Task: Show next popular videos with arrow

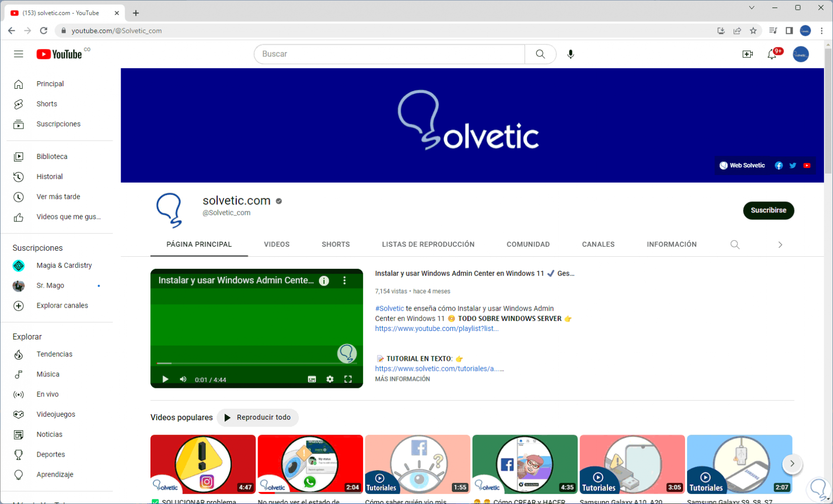Action: pos(792,464)
